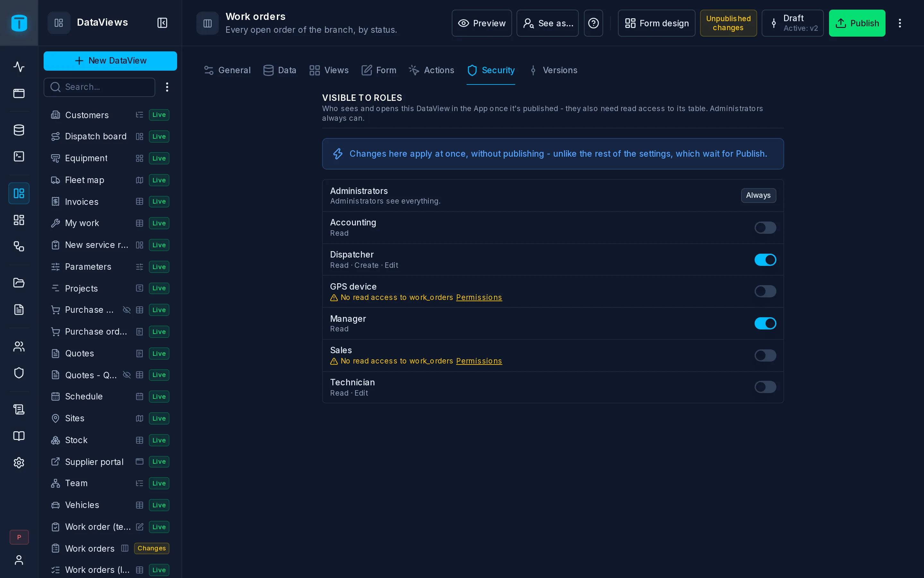Go to the Versions tab

click(553, 70)
